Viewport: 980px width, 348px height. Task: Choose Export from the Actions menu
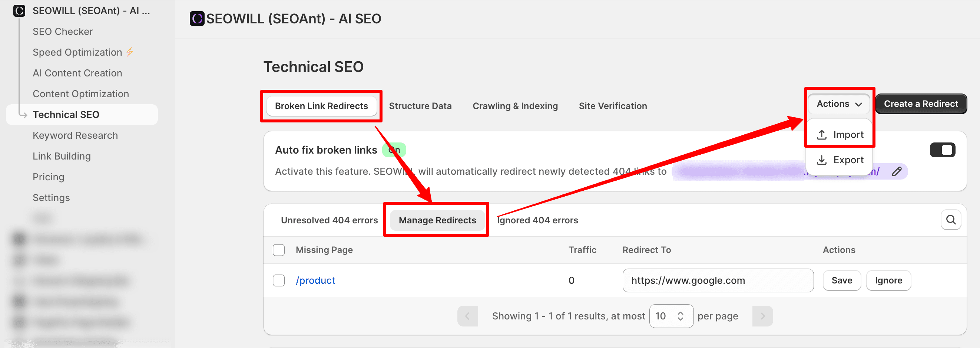[840, 160]
